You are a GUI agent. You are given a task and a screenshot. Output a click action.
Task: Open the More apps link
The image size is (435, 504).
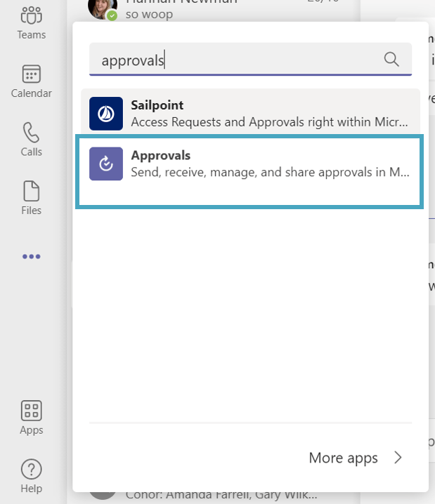(344, 458)
